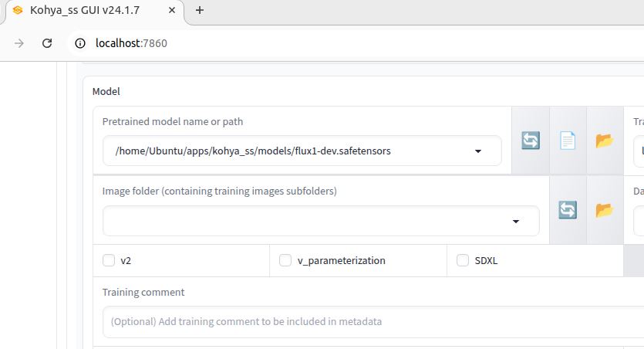Refresh the pretrained model list
This screenshot has height=349, width=644.
[531, 141]
